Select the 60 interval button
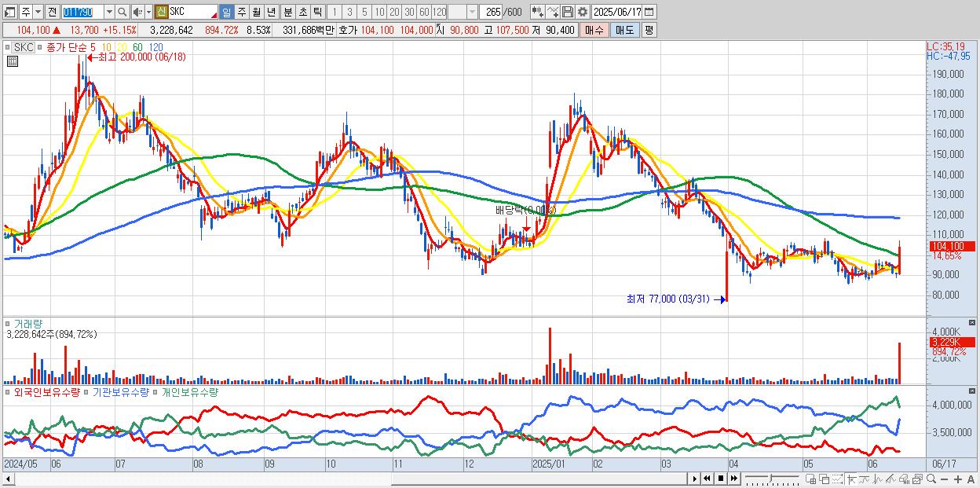This screenshot has width=980, height=488. [424, 12]
